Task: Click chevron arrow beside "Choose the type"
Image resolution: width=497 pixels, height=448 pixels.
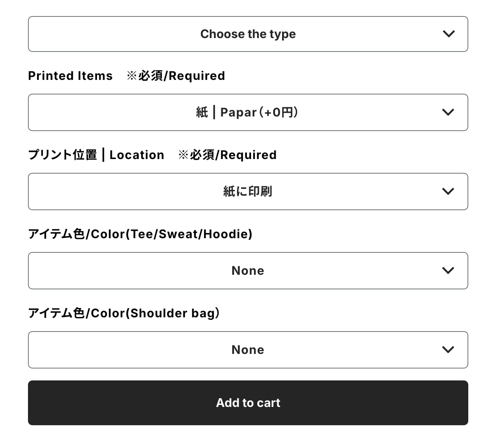Action: tap(448, 34)
